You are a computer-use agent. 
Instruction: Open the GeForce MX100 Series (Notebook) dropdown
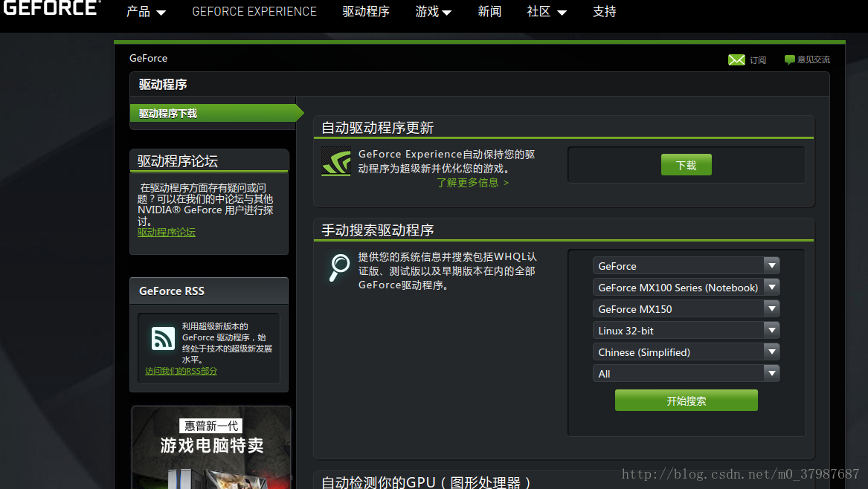pos(686,287)
